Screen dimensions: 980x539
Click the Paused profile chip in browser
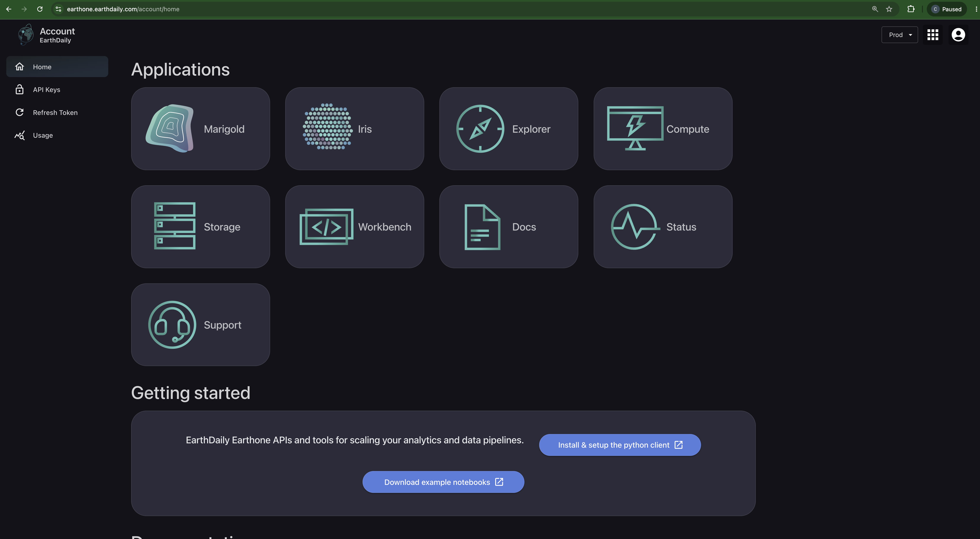point(946,9)
